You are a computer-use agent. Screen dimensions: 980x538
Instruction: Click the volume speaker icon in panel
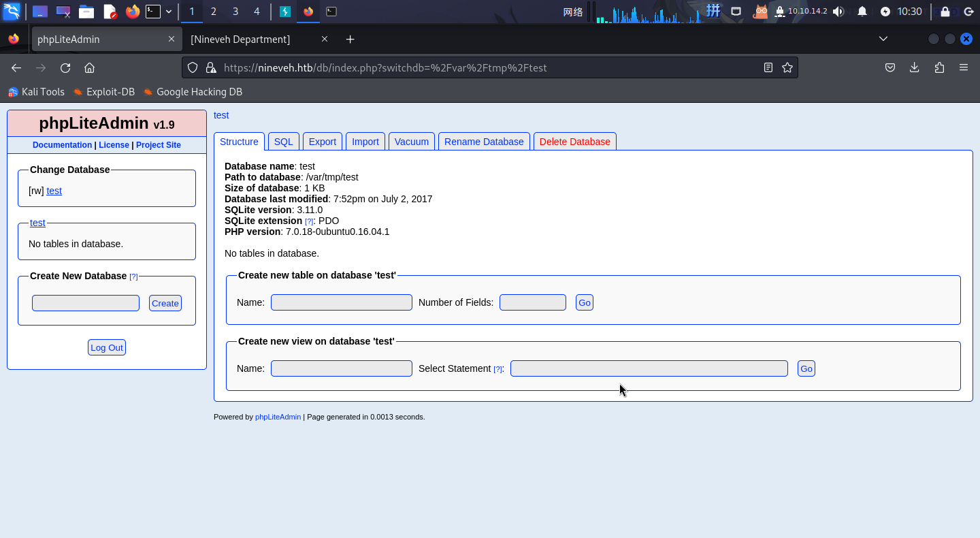click(838, 12)
